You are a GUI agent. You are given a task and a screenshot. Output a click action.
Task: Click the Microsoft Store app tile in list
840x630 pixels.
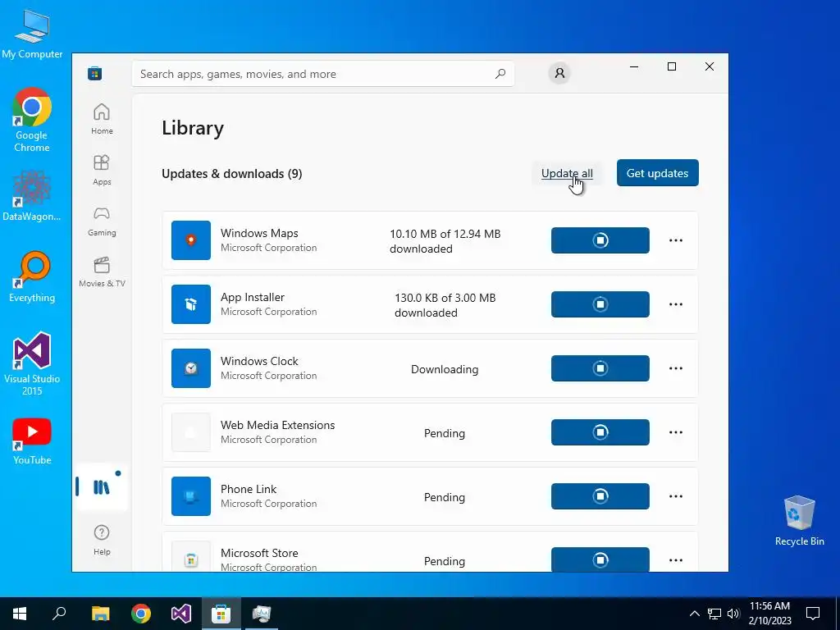tap(190, 557)
